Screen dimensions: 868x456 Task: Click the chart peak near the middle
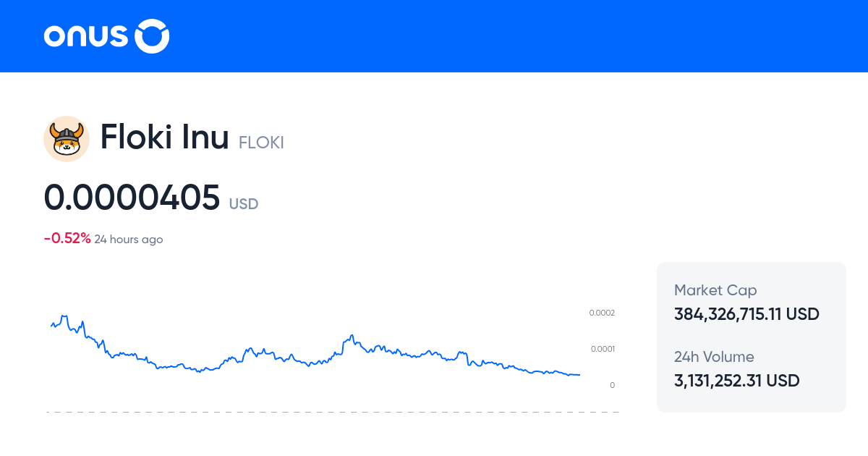[351, 334]
